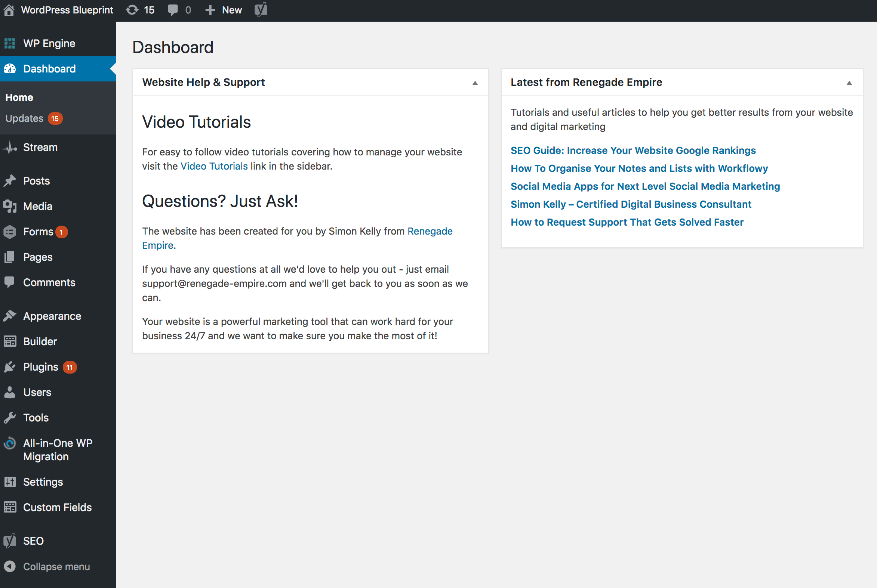Select Home under Dashboard
Screen dimensions: 877x588
pos(19,98)
